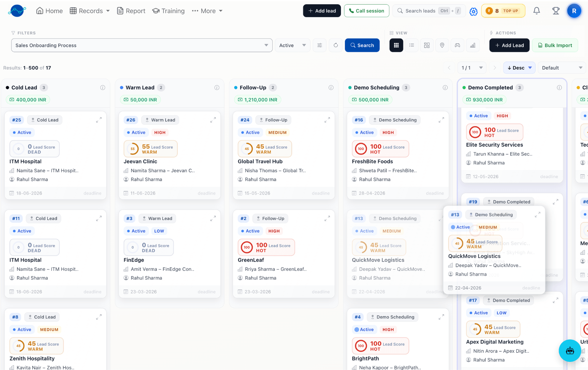Show info for the Follow-Up column
Image resolution: width=588 pixels, height=370 pixels.
point(331,87)
